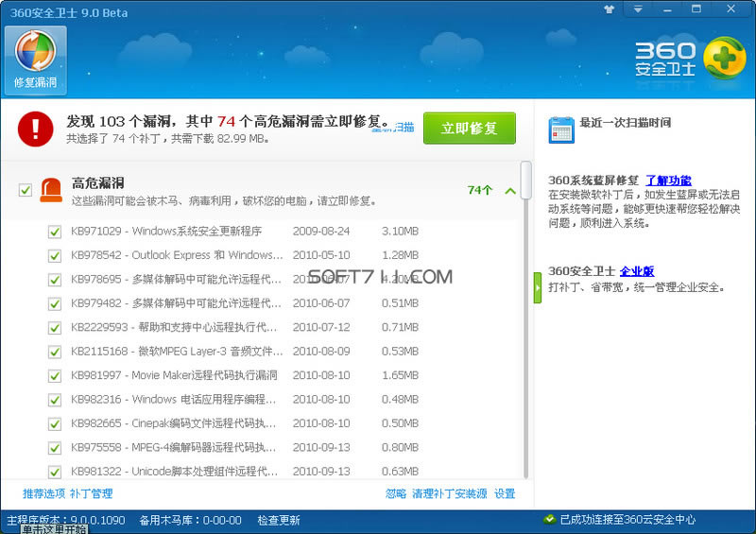Uncheck the KB982316 patch checkbox
756x534 pixels.
coord(55,400)
